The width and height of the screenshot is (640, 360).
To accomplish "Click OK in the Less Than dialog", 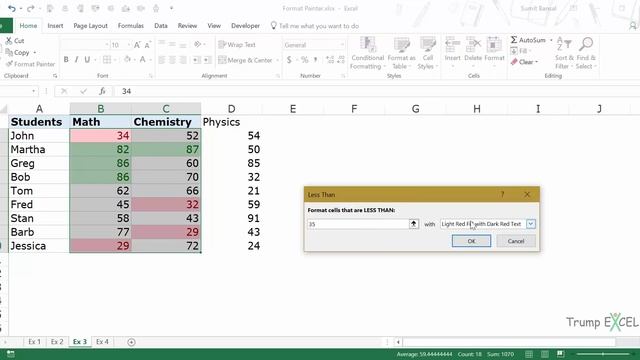I will click(x=471, y=241).
